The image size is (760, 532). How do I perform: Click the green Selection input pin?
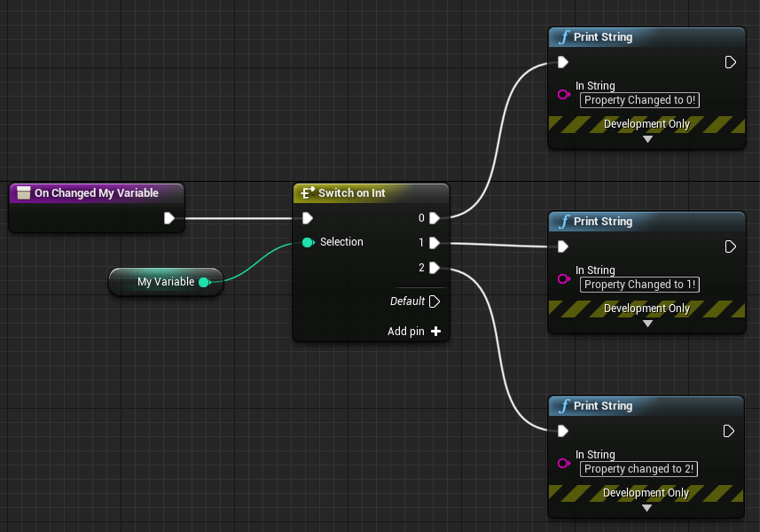tap(307, 242)
